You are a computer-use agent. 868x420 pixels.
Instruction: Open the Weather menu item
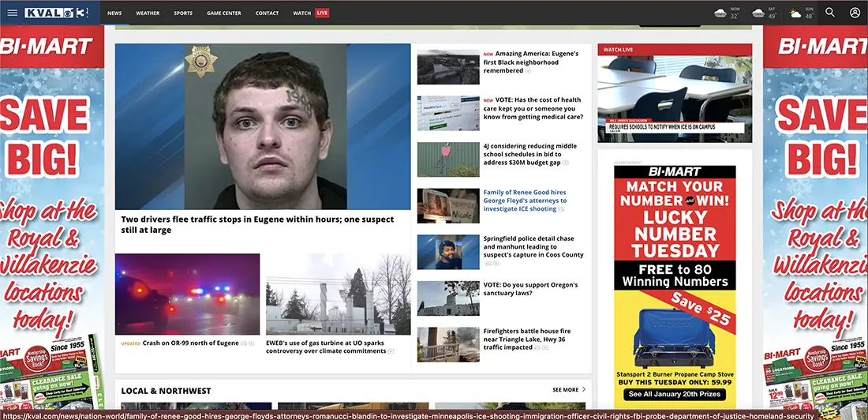tap(148, 13)
